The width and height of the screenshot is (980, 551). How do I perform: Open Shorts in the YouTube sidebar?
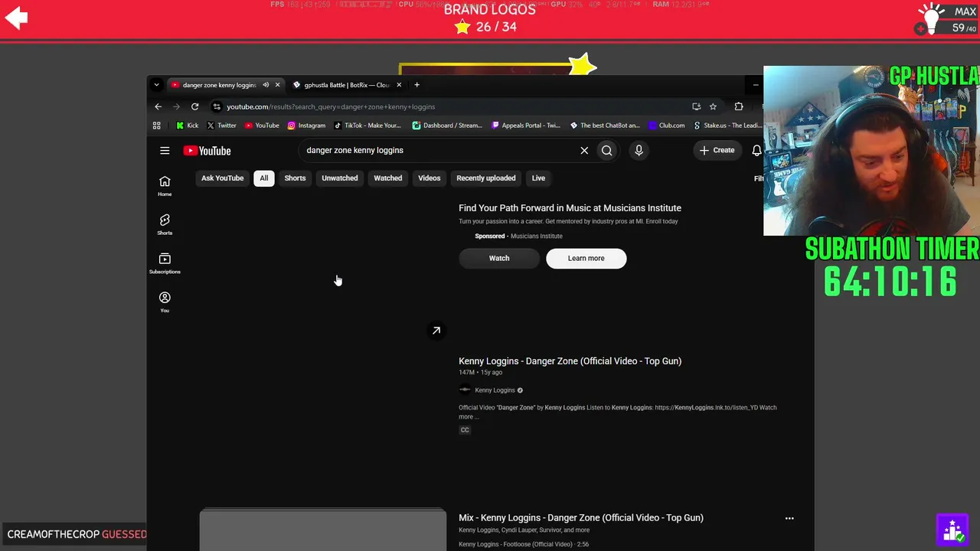tap(165, 225)
